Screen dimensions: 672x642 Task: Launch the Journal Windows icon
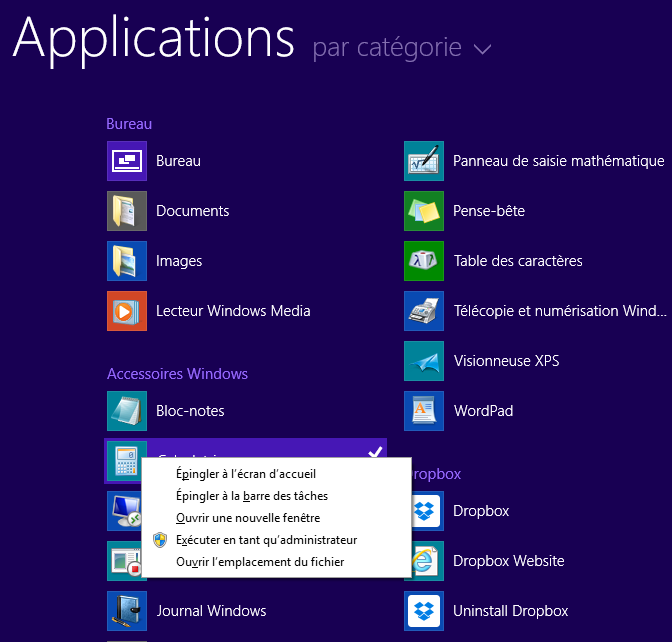(127, 611)
